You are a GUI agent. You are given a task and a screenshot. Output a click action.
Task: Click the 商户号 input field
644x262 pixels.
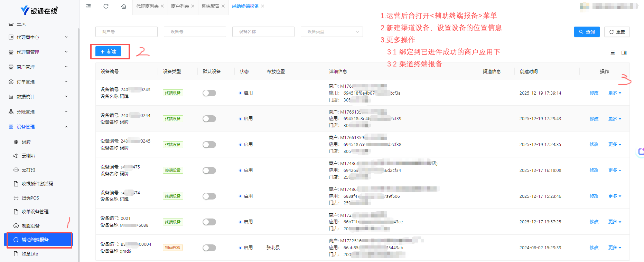(126, 32)
